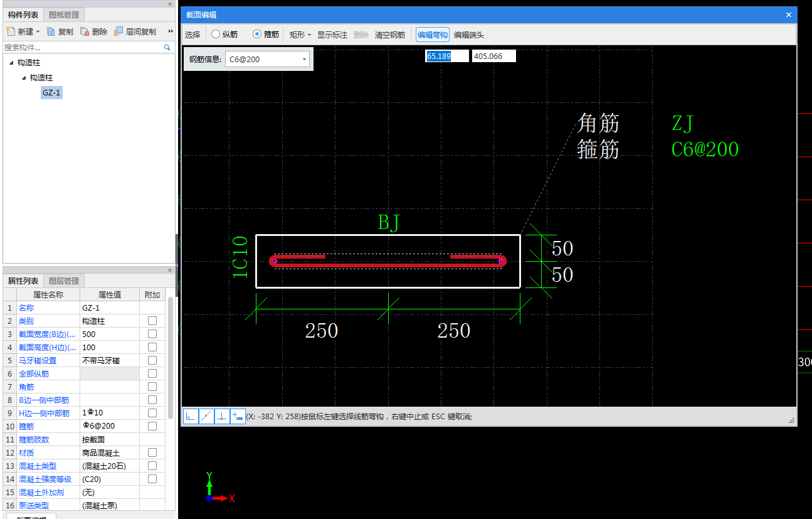This screenshot has width=812, height=519.
Task: Check the 附加 box for B边一侧中部筋 row
Action: point(152,400)
